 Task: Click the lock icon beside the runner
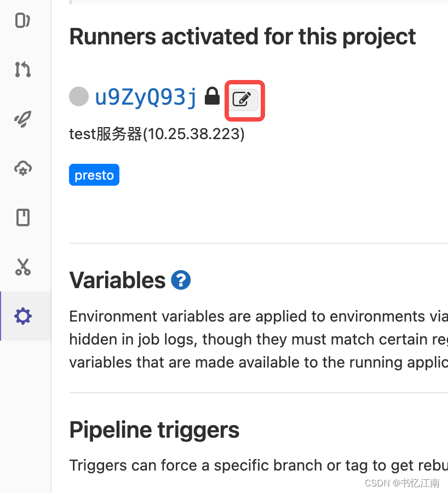(x=212, y=97)
